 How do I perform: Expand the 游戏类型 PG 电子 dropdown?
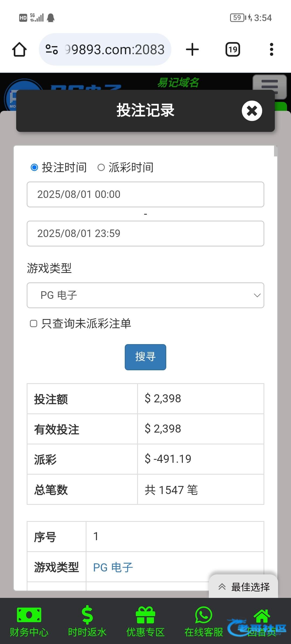click(x=145, y=295)
